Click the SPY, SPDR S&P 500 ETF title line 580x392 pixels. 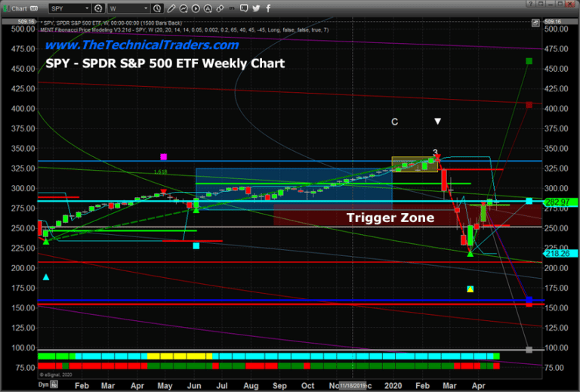(x=113, y=23)
